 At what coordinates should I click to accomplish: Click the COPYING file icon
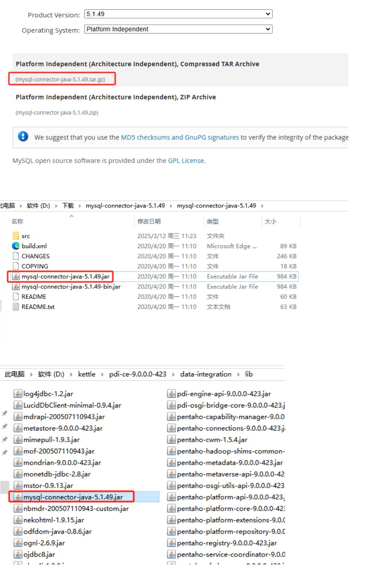16,266
